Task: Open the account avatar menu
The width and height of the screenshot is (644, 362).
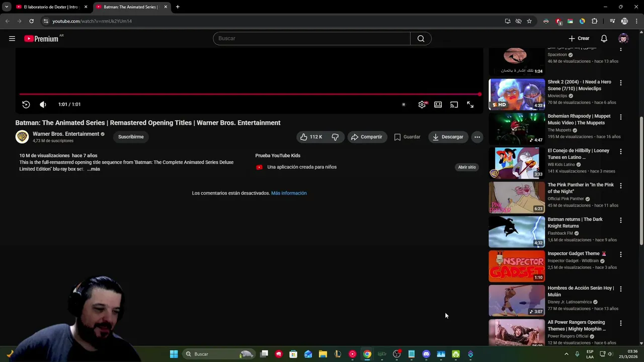Action: (x=623, y=39)
